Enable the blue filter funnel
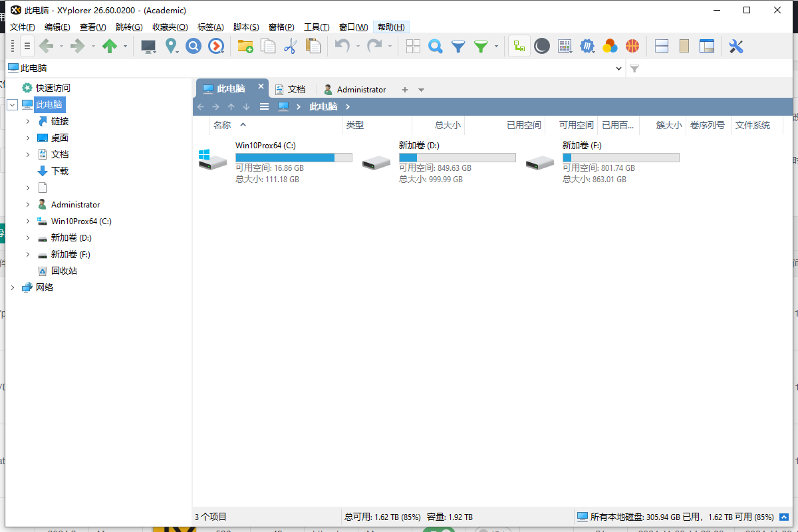 coord(460,46)
